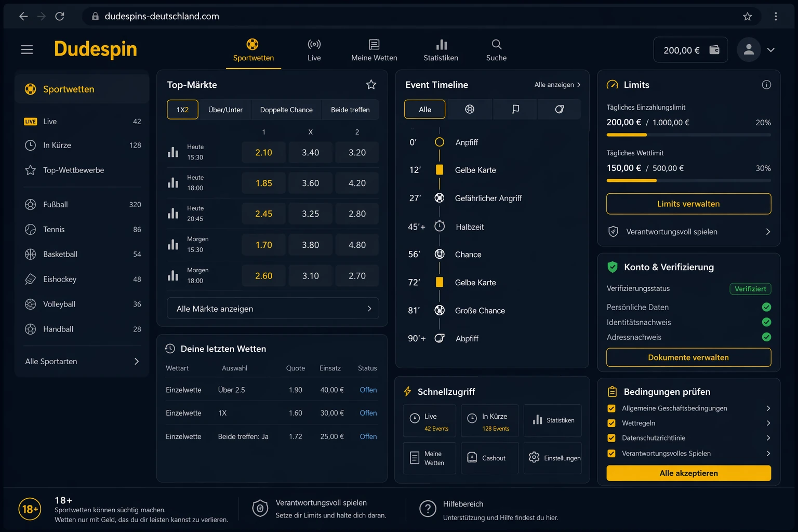This screenshot has height=532, width=798.
Task: Switch to the Über/Unter market tab
Action: point(225,110)
